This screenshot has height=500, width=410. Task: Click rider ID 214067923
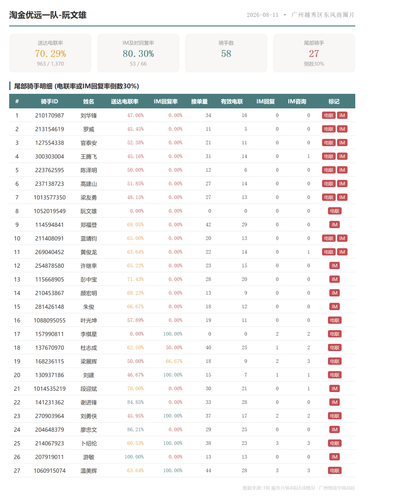[50, 443]
